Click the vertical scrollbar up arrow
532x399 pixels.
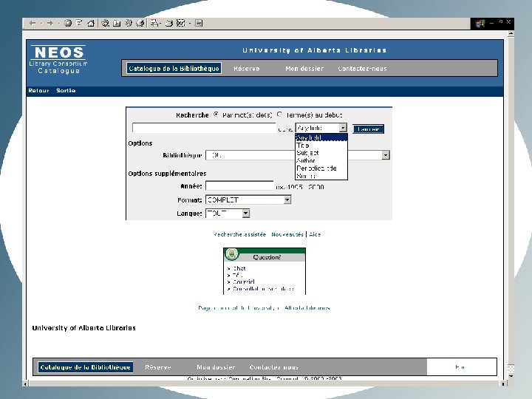tap(511, 33)
